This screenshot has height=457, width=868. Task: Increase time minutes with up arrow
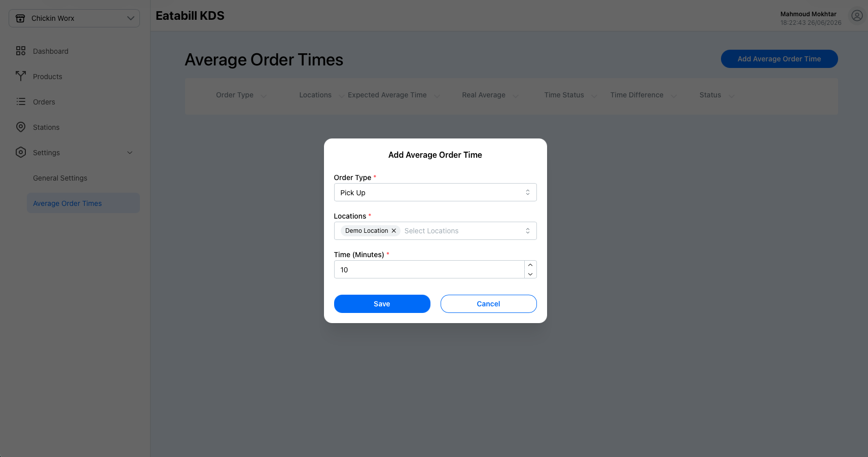tap(530, 265)
